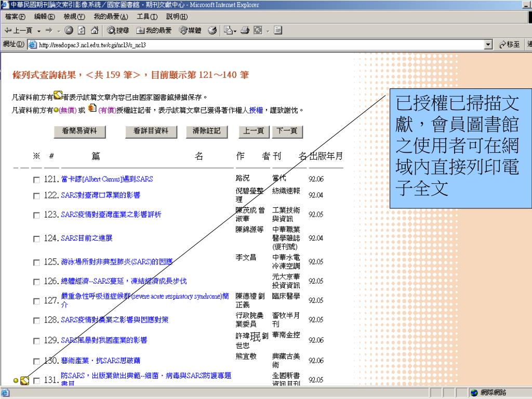Open the History toolbar icon
Image resolution: width=532 pixels, height=399 pixels.
click(212, 31)
